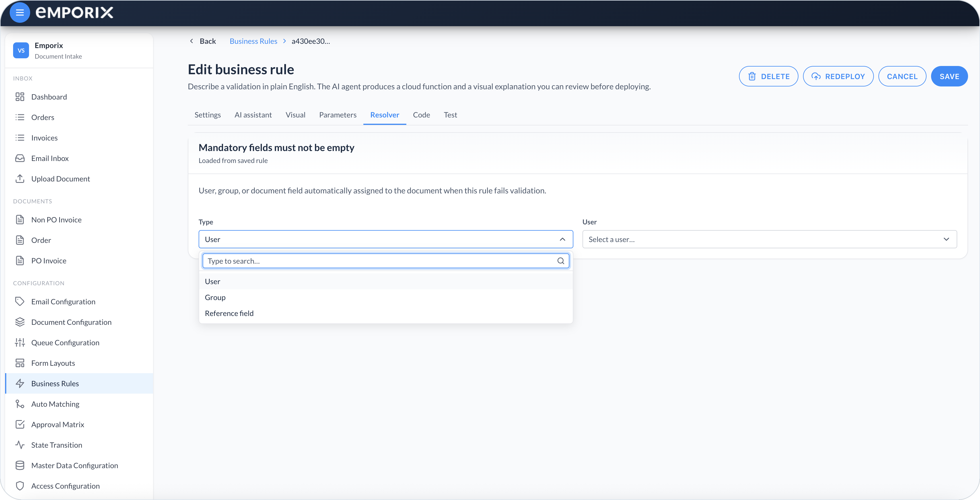Click the Access Configuration shield icon
980x500 pixels.
coord(20,486)
